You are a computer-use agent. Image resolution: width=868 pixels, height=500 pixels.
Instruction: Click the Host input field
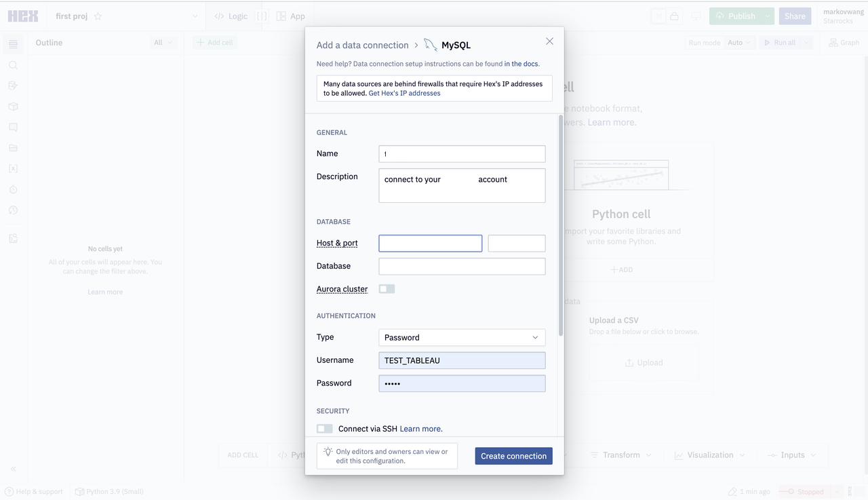pos(430,243)
